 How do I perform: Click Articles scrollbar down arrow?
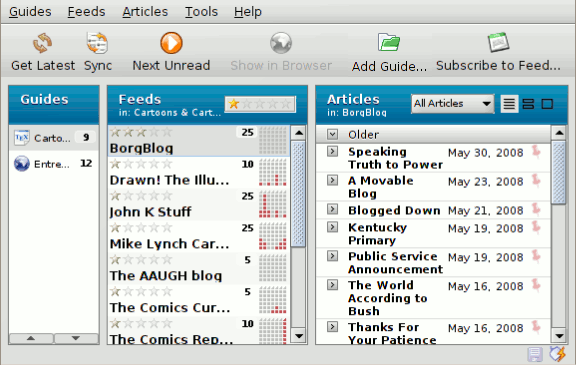(559, 336)
